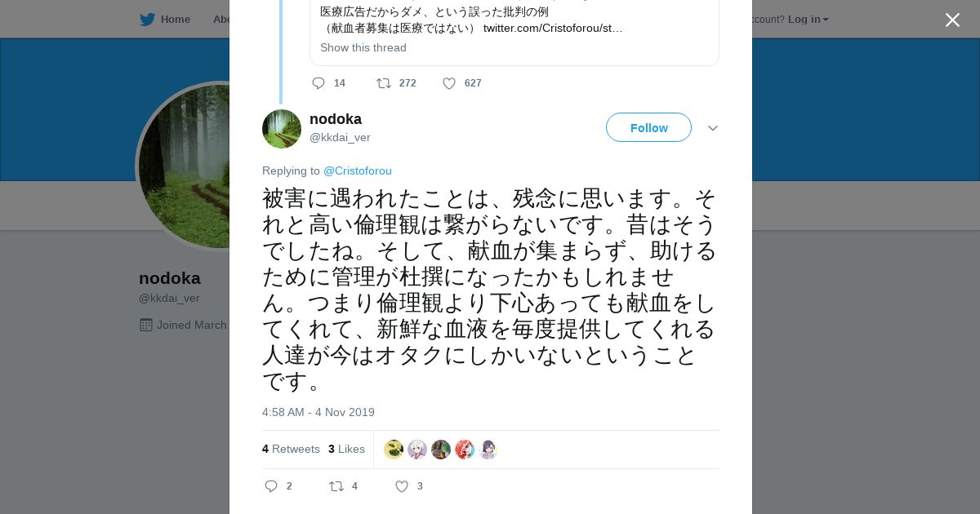The height and width of the screenshot is (514, 980).
Task: Open @Cristoforou profile link
Action: click(358, 171)
